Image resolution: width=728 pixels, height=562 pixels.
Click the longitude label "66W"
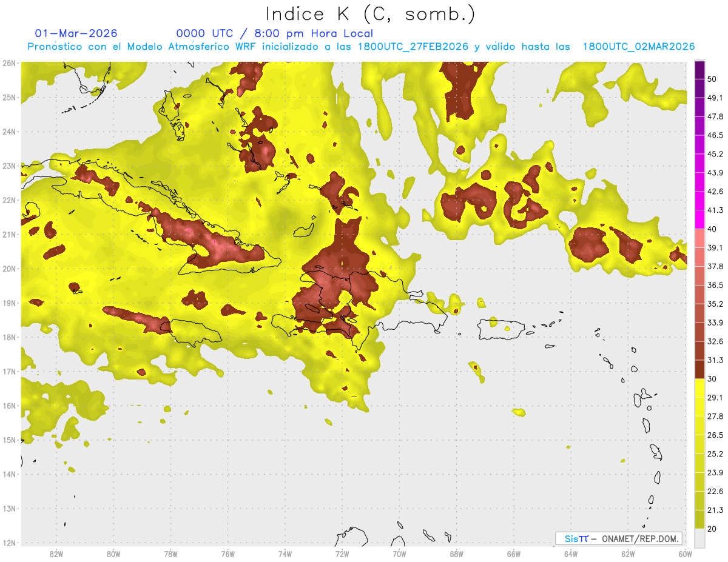point(514,554)
